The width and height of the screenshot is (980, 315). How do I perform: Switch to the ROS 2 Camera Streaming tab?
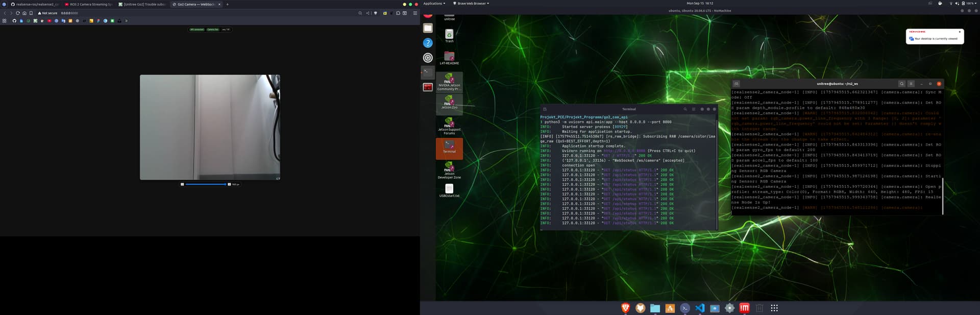[x=89, y=4]
